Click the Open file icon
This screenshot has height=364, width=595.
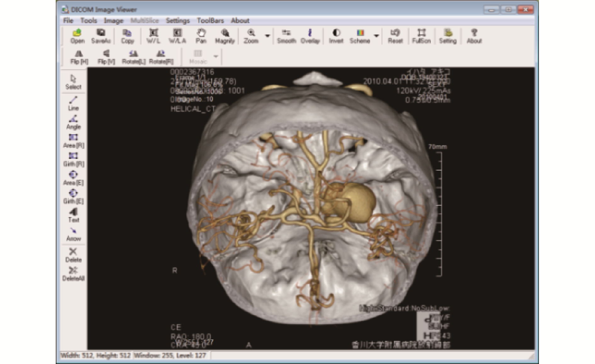point(77,36)
